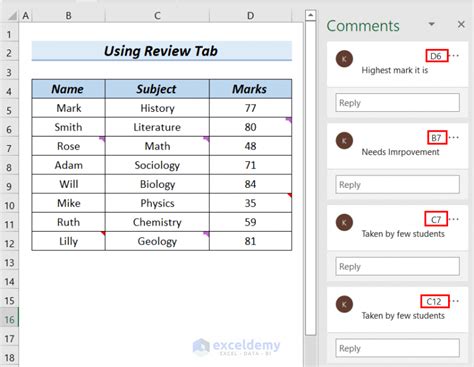The height and width of the screenshot is (367, 474).
Task: Select the cell containing Lilly
Action: pyautogui.click(x=68, y=241)
